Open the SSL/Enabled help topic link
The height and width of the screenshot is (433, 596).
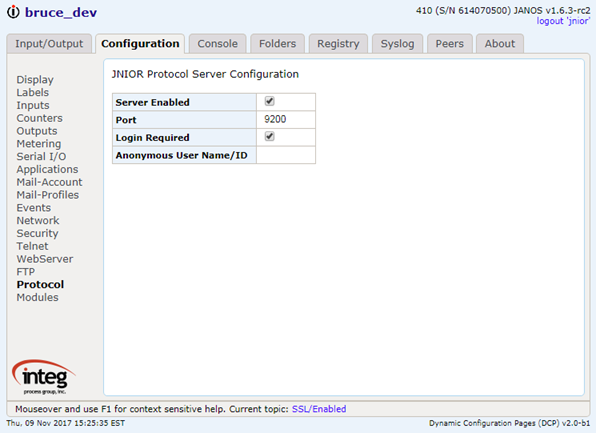pyautogui.click(x=319, y=409)
